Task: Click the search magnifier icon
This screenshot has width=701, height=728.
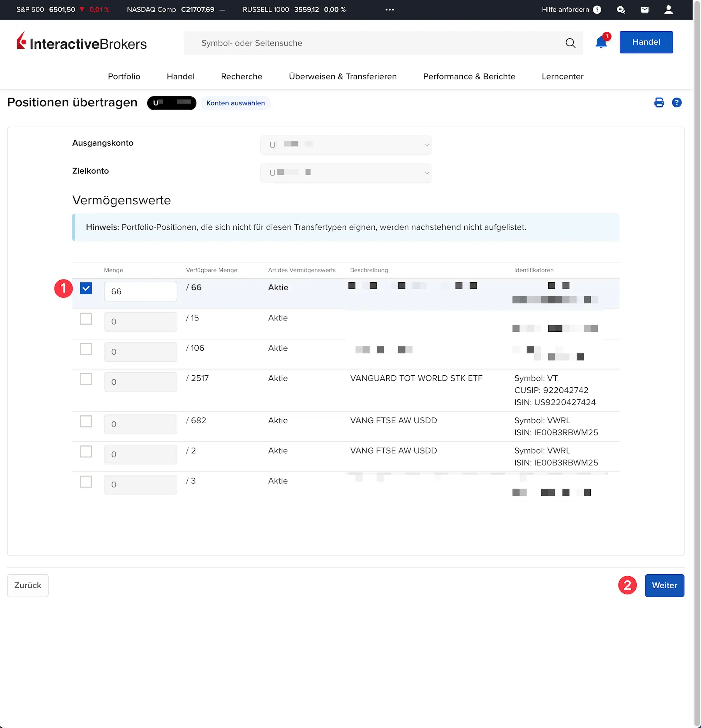Action: [570, 43]
